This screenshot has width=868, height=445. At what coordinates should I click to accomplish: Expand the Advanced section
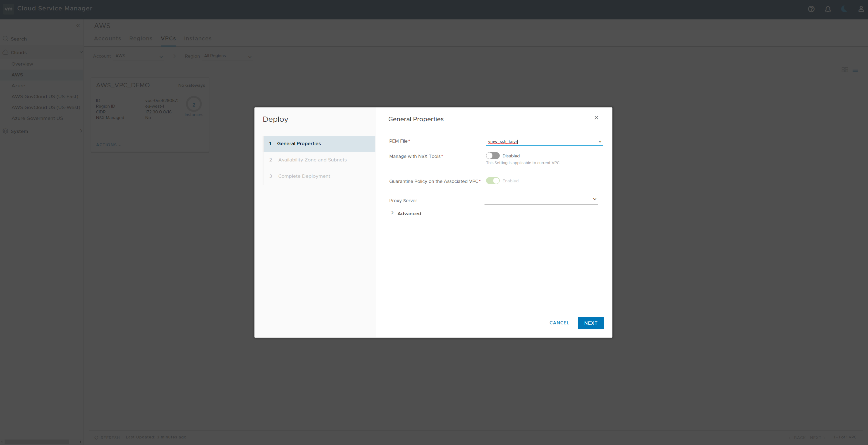[x=406, y=213]
